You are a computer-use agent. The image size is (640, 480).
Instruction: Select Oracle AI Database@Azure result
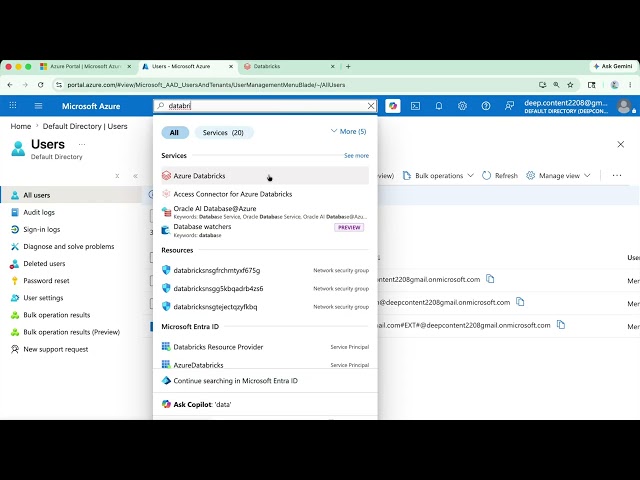(x=265, y=212)
